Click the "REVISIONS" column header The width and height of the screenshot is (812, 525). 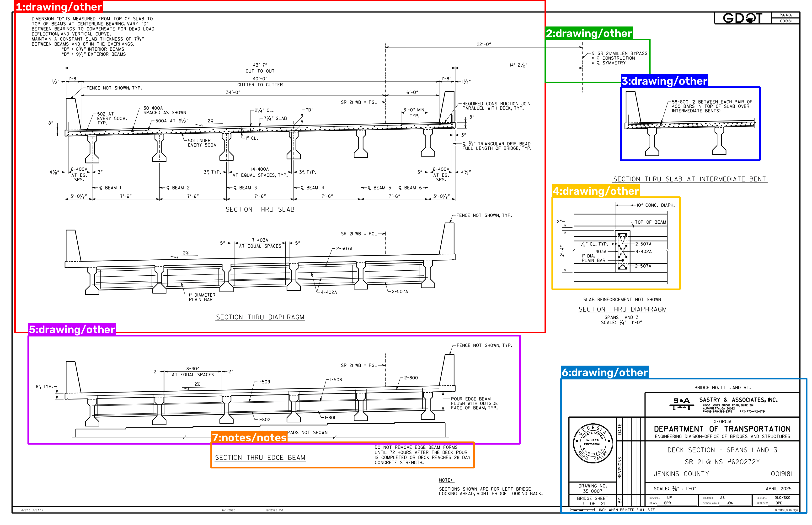coord(620,468)
